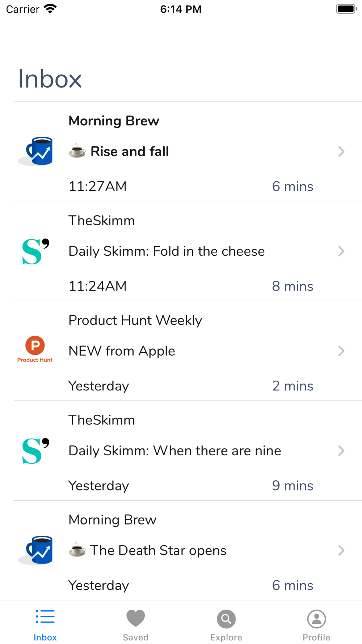This screenshot has height=644, width=362.
Task: Select the coffee cup emoji beside Rise and fall
Action: [x=77, y=151]
